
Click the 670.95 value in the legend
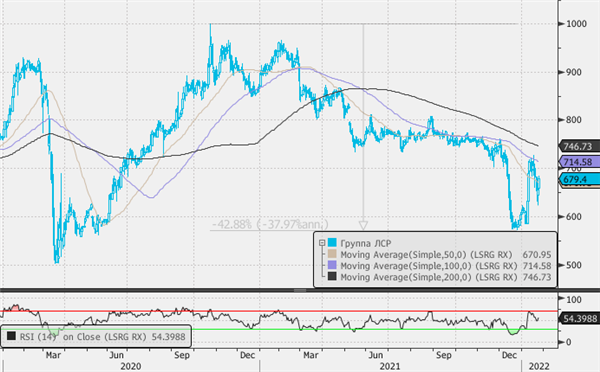(x=537, y=255)
